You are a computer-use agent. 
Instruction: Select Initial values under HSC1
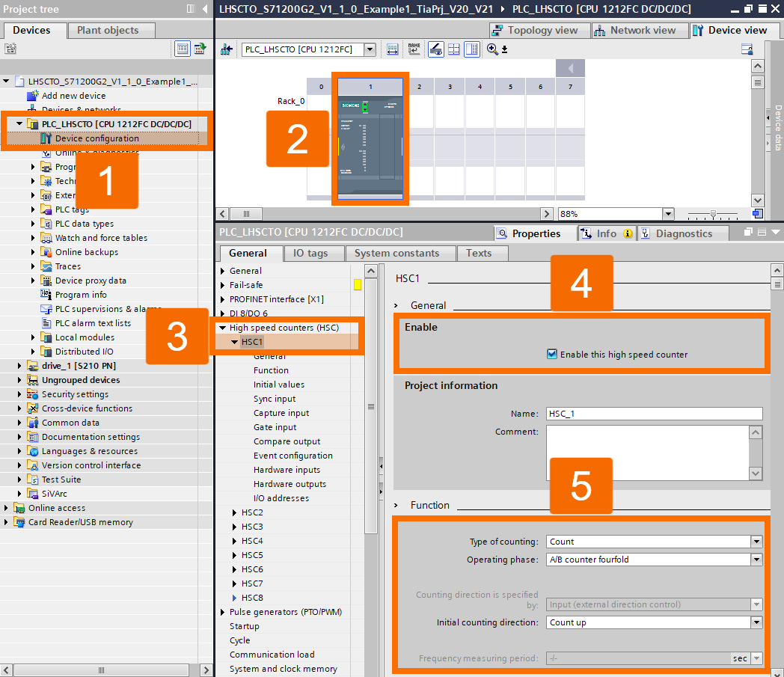pyautogui.click(x=278, y=385)
